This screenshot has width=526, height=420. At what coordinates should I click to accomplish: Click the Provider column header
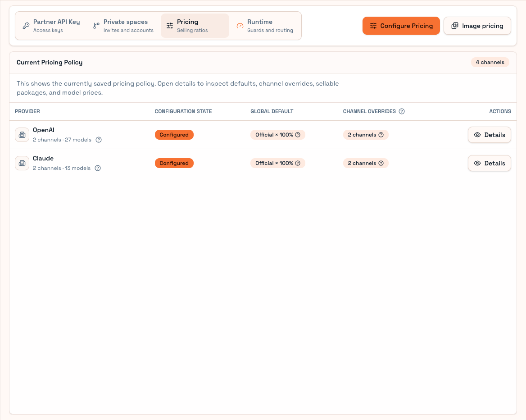pyautogui.click(x=27, y=111)
